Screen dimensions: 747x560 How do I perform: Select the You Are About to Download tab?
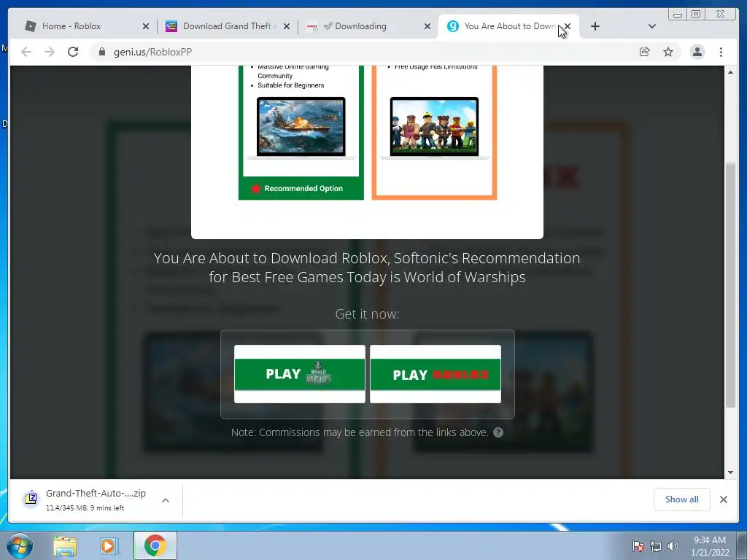click(x=508, y=26)
